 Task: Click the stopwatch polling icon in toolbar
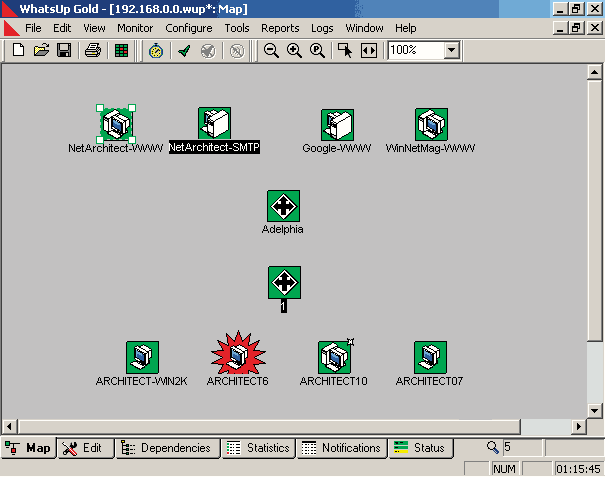[156, 50]
